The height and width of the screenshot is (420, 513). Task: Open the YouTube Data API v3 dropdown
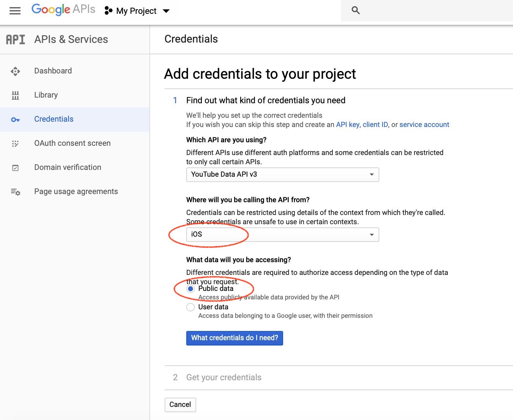click(282, 175)
